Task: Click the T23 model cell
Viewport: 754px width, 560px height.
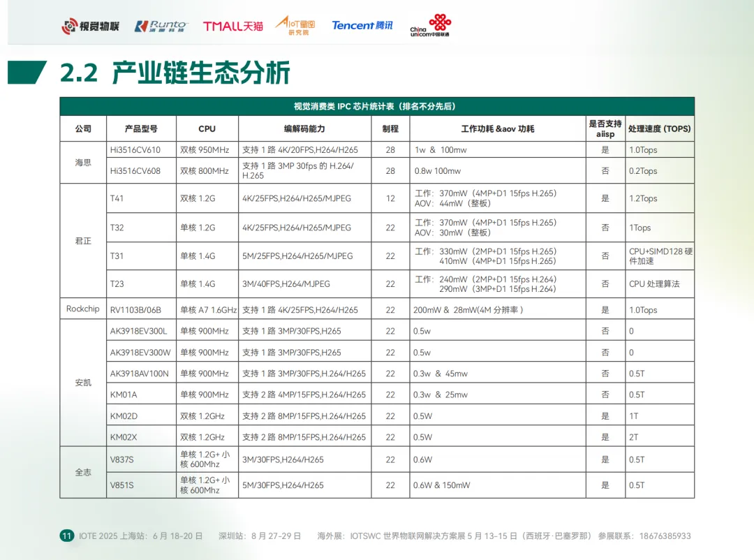Action: pyautogui.click(x=141, y=284)
